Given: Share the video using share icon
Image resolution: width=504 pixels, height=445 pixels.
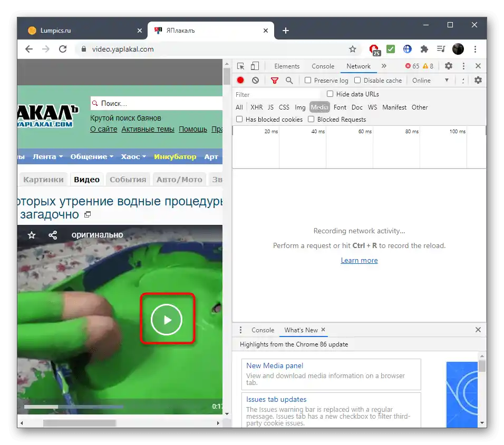Looking at the screenshot, I should (x=53, y=235).
